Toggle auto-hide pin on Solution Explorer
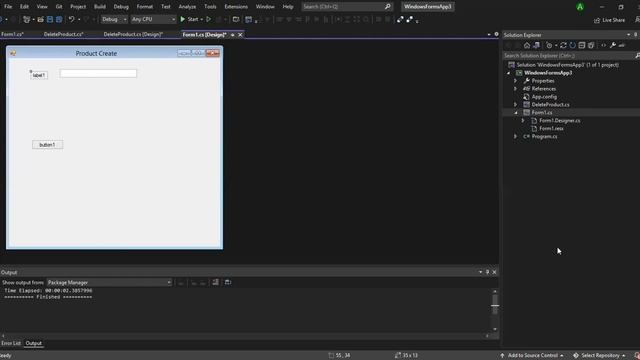Viewport: 640px width, 360px height. (x=636, y=35)
